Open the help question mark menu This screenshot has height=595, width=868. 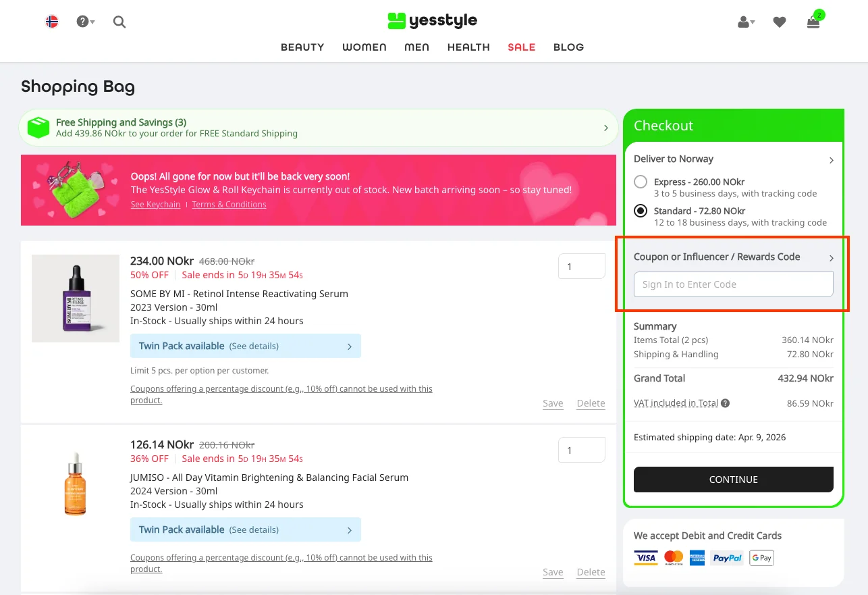84,22
